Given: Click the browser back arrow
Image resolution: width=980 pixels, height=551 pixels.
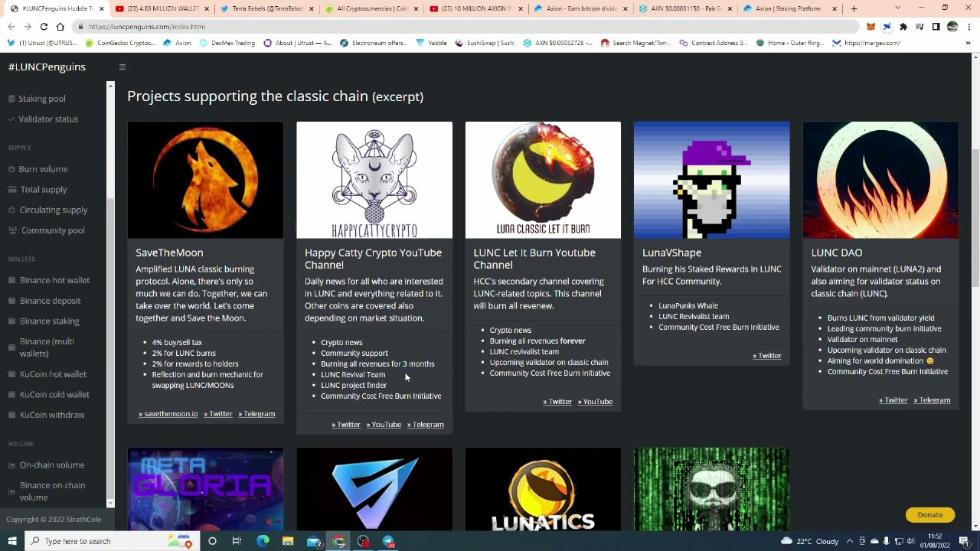Looking at the screenshot, I should [11, 26].
